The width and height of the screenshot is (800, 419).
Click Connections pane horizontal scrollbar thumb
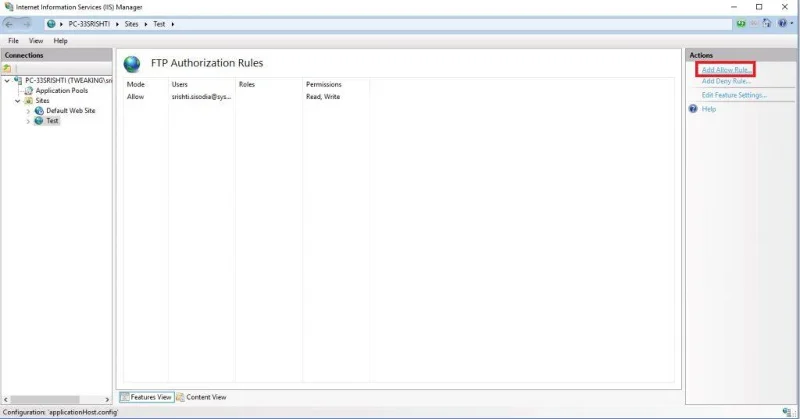tap(45, 400)
